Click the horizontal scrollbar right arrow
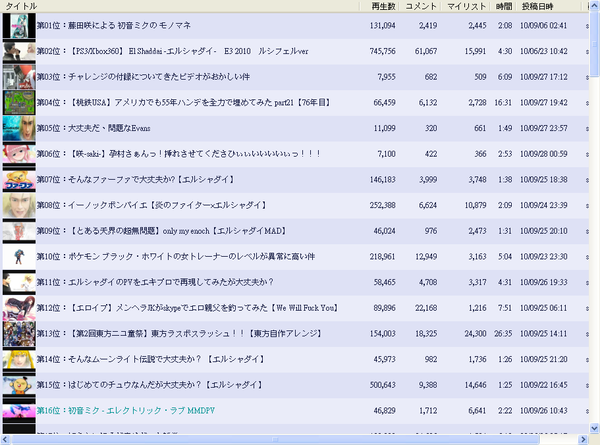 pos(583,439)
